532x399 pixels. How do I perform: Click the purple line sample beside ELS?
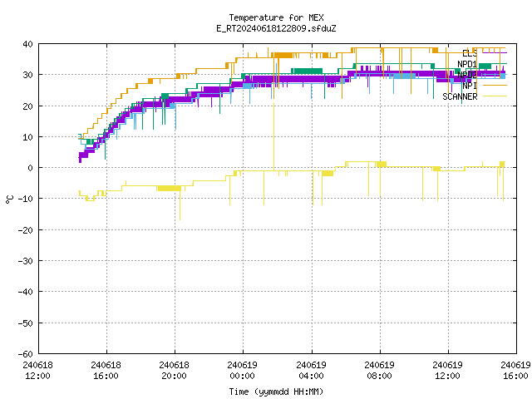point(495,52)
